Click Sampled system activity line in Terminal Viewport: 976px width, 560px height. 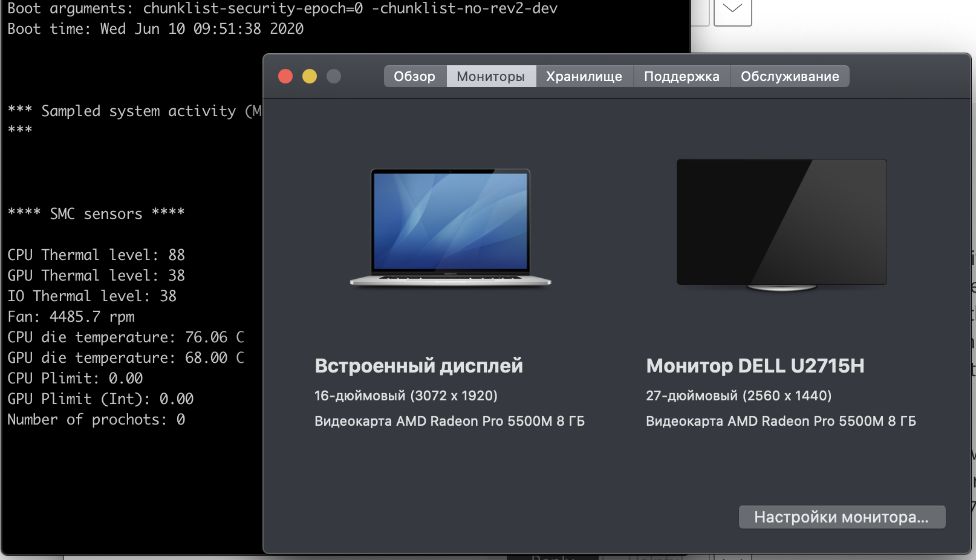pyautogui.click(x=135, y=111)
